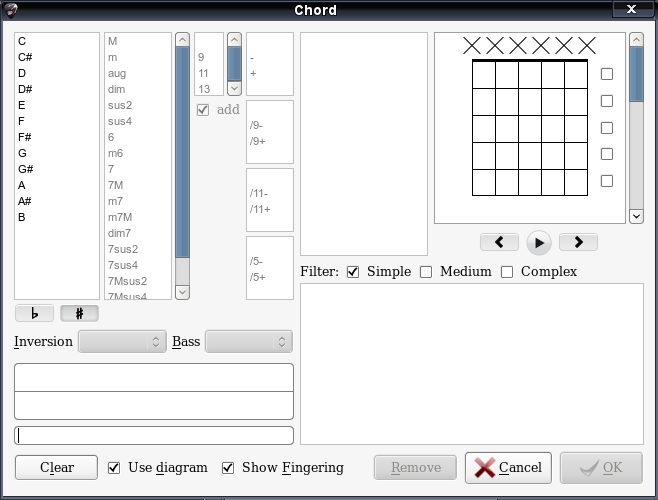The width and height of the screenshot is (658, 500).
Task: Select root note E
Action: [57, 105]
